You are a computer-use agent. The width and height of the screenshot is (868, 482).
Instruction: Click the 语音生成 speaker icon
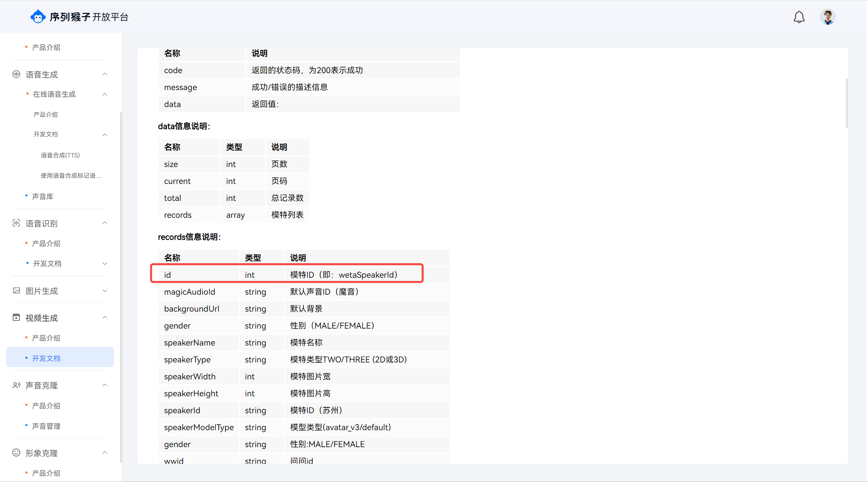16,74
